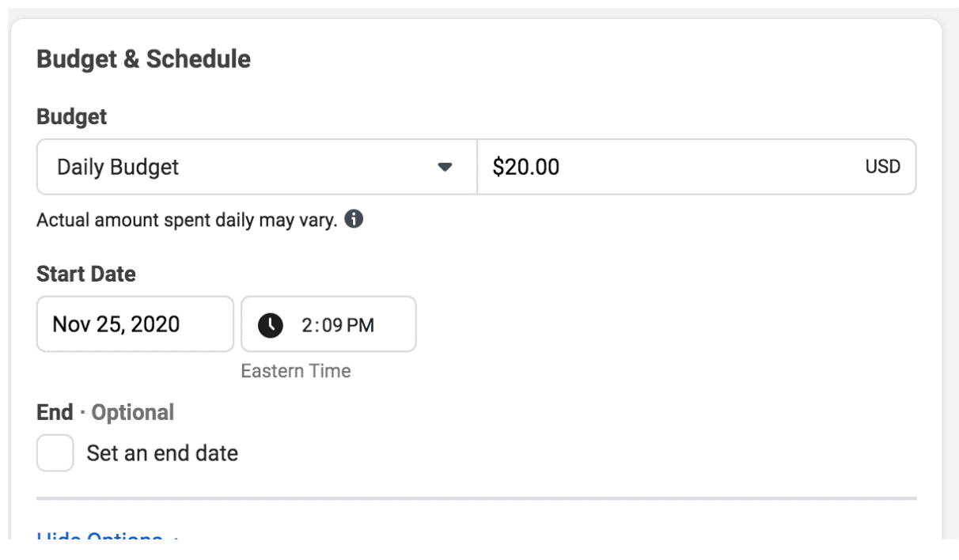
Task: Click the PM period in start time
Action: pyautogui.click(x=360, y=325)
